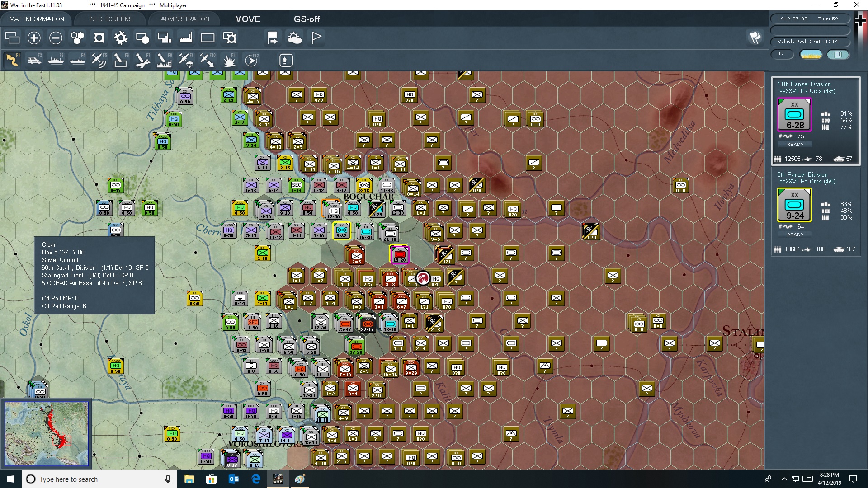868x488 pixels.
Task: Select the F3 naval transport mode
Action: pos(56,60)
